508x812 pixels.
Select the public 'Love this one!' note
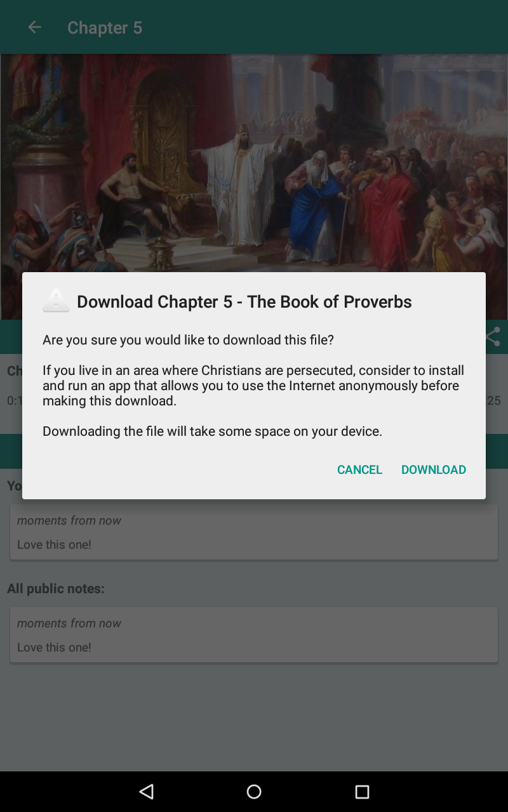254,635
